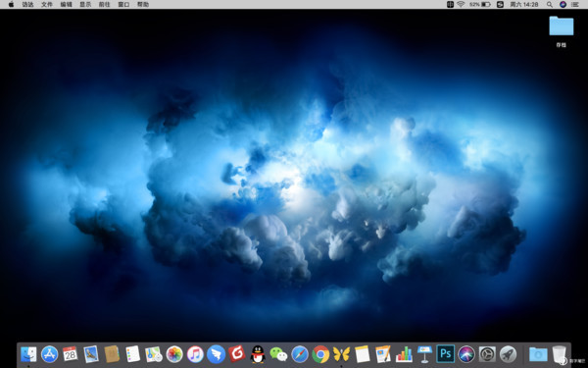This screenshot has height=368, width=588.
Task: Launch the blue DingTalk wing icon
Action: pyautogui.click(x=216, y=354)
